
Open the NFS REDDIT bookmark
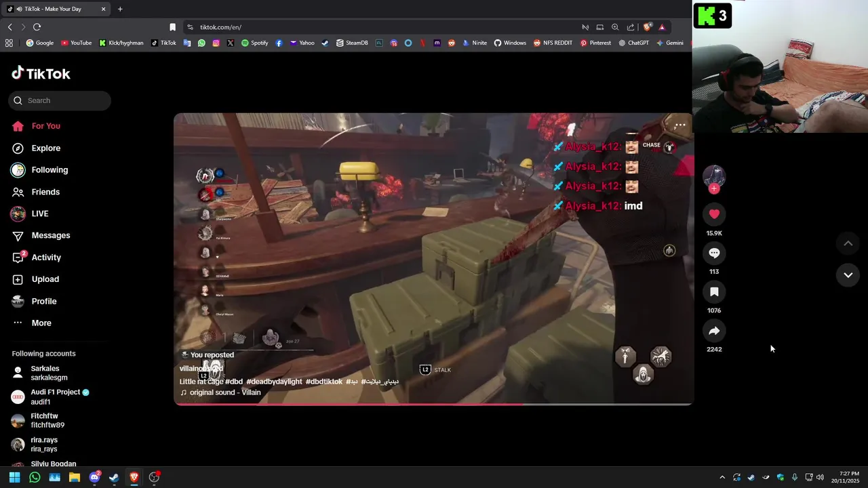[553, 43]
